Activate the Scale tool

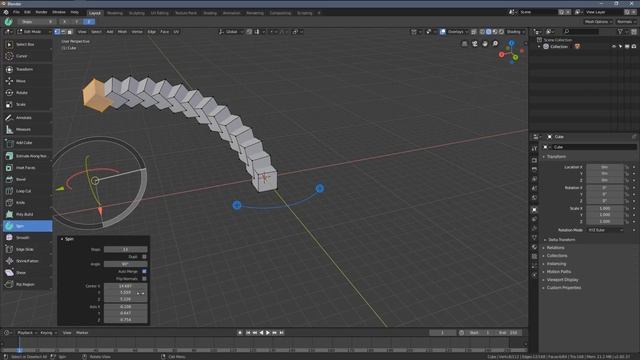[27, 104]
